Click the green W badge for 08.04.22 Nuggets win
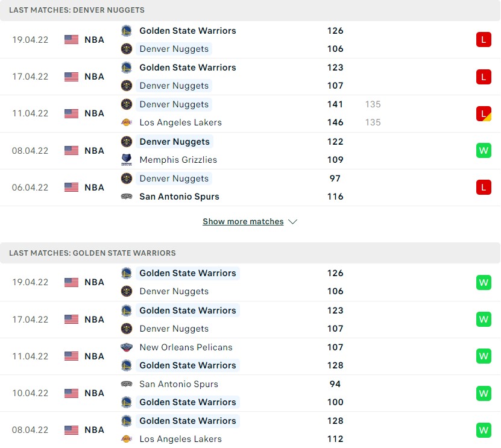Viewport: 501px width, 448px height. tap(484, 150)
